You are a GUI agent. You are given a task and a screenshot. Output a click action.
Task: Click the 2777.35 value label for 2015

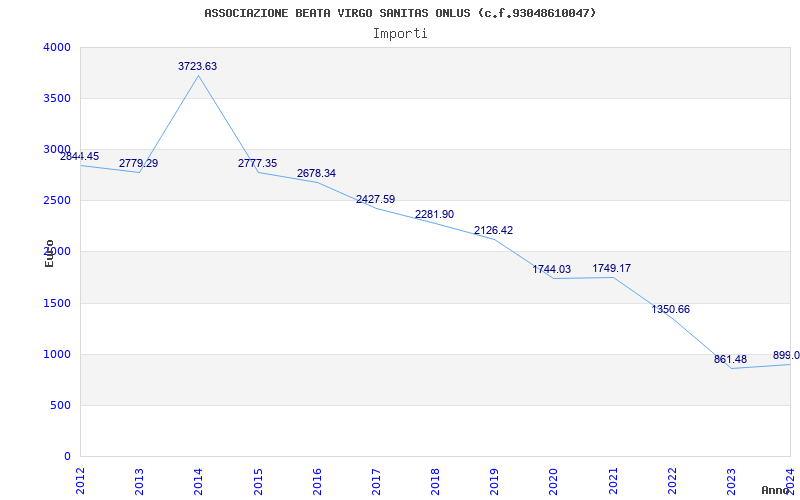[257, 164]
